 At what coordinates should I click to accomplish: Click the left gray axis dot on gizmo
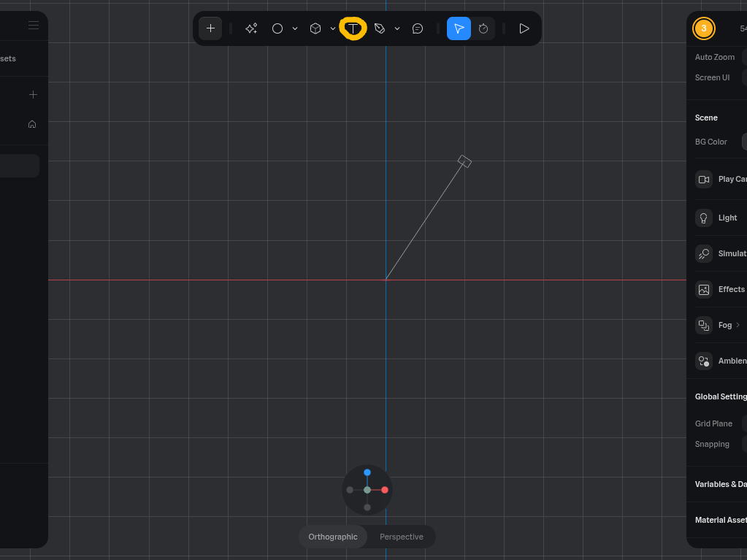(350, 490)
